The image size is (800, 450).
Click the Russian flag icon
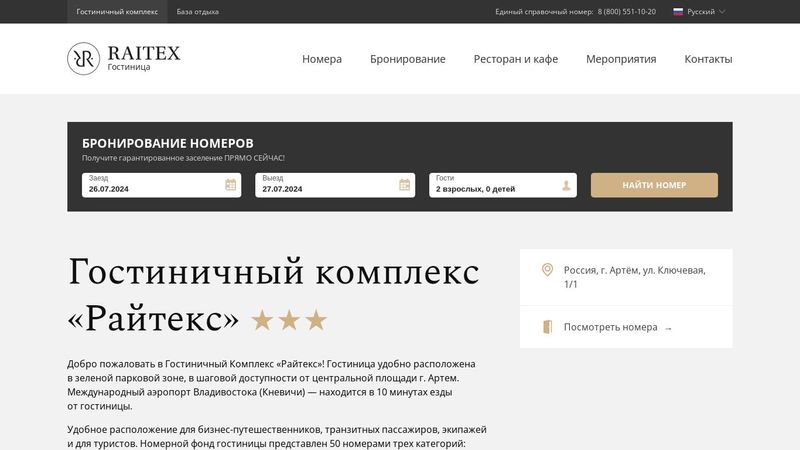pyautogui.click(x=678, y=12)
